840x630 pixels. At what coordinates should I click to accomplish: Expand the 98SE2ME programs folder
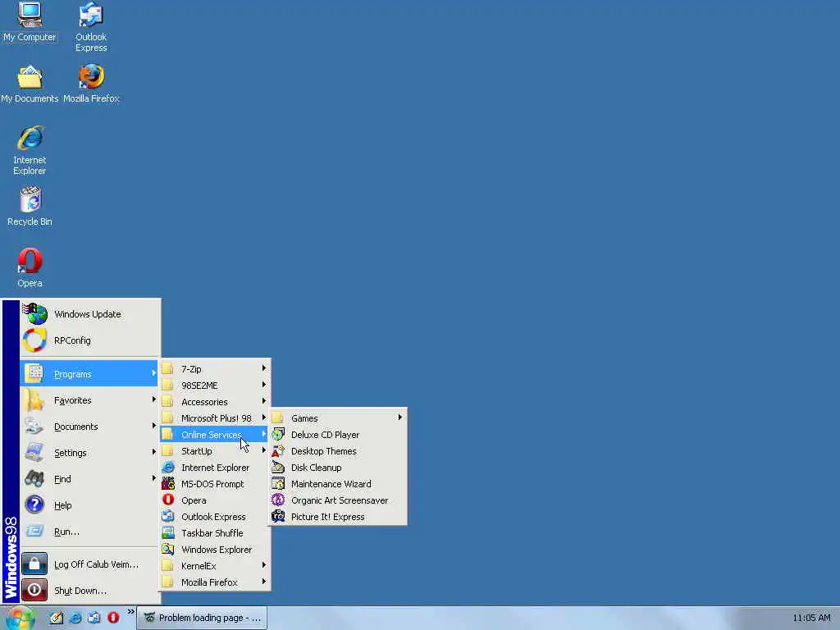coord(215,386)
